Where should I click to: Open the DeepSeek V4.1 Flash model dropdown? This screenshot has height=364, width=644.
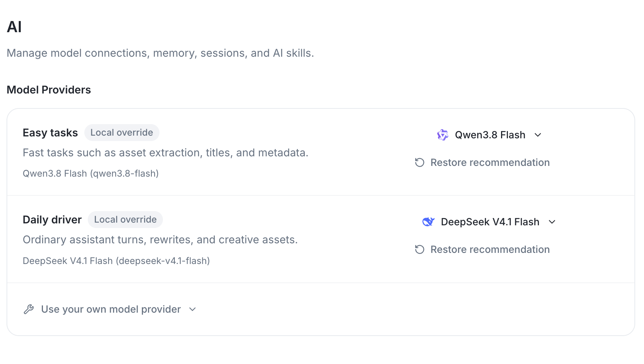[489, 222]
